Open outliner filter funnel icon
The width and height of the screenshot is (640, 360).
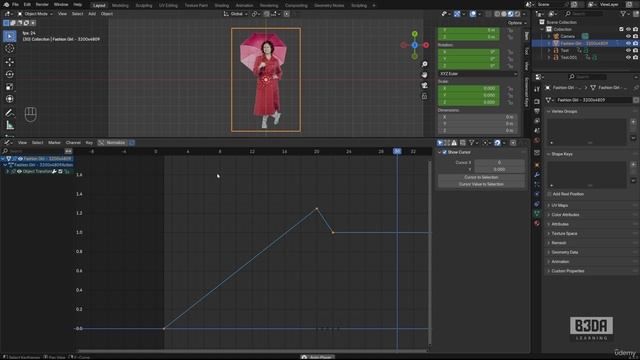click(x=623, y=14)
